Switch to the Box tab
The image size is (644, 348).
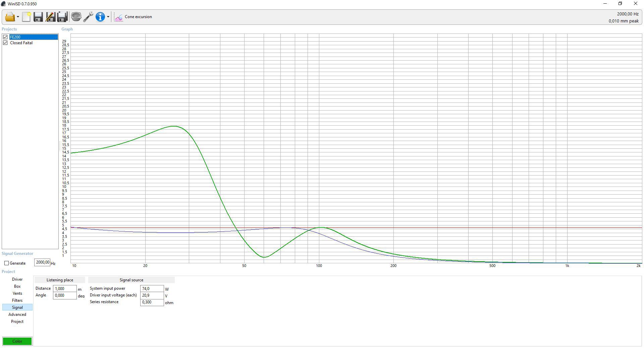(17, 286)
